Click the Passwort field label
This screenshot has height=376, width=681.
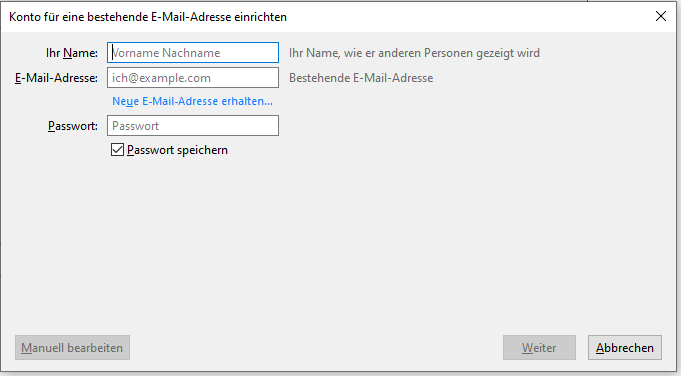[x=73, y=126]
